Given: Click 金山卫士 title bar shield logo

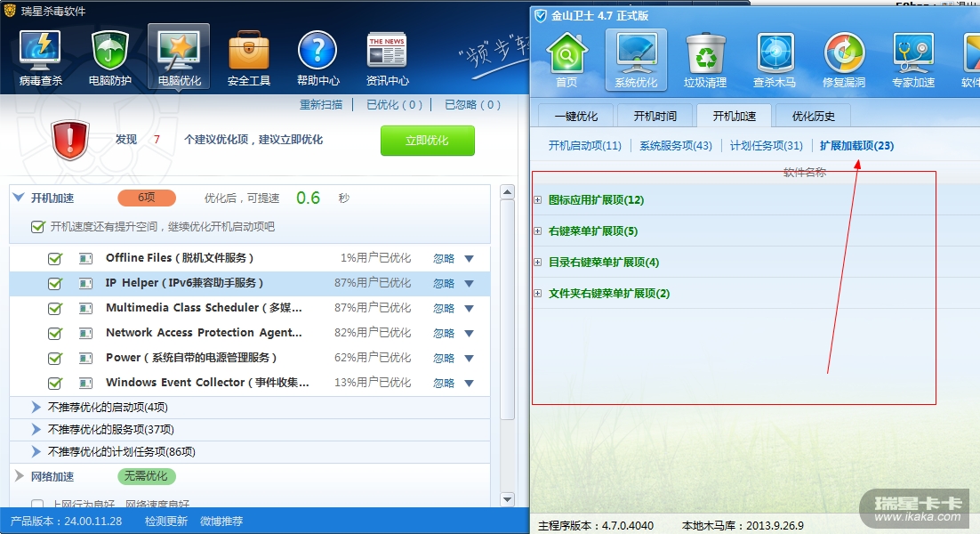Looking at the screenshot, I should 541,16.
